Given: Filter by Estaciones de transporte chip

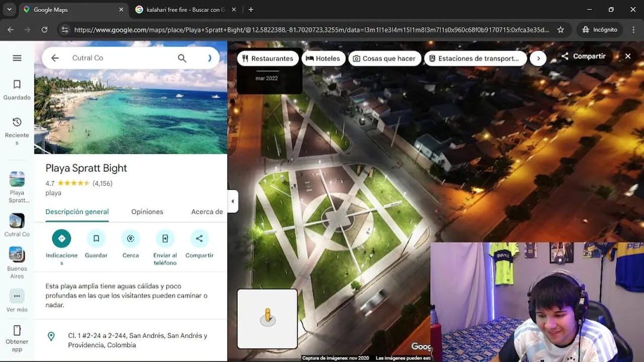Looking at the screenshot, I should 475,58.
